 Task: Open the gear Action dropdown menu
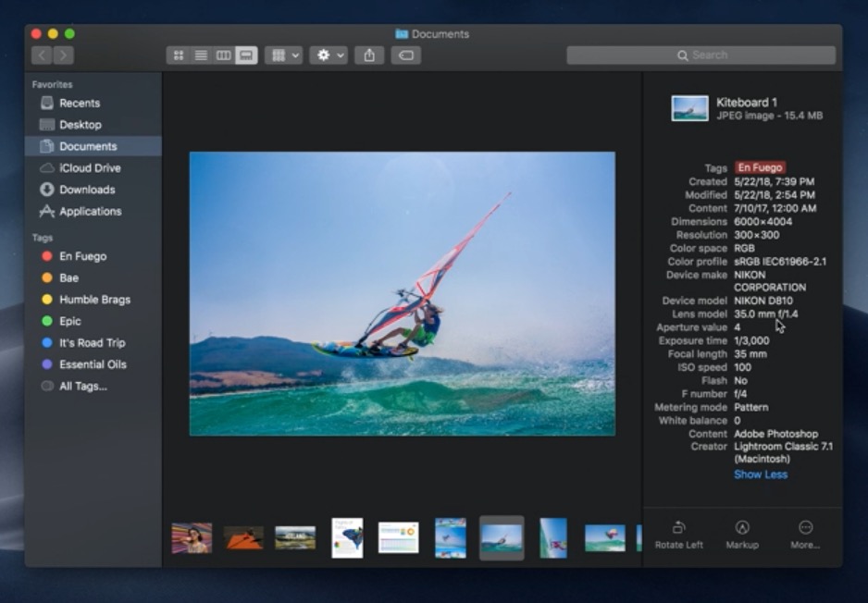pyautogui.click(x=329, y=55)
